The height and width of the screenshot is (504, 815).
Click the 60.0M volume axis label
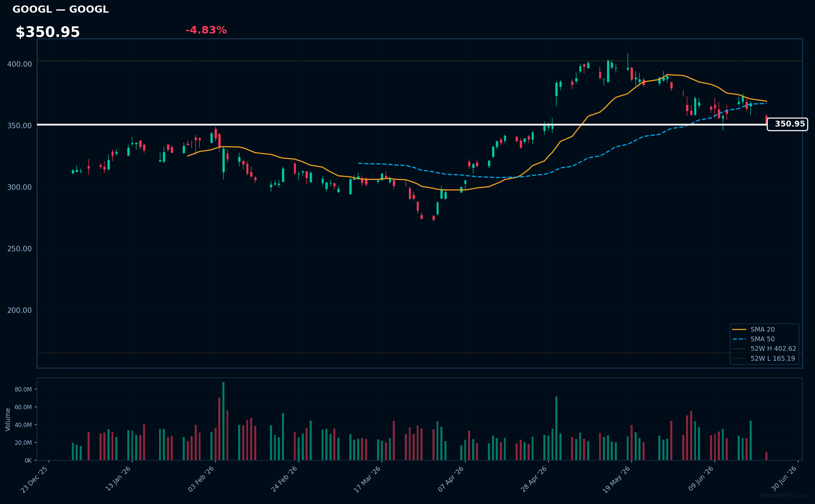coord(23,407)
